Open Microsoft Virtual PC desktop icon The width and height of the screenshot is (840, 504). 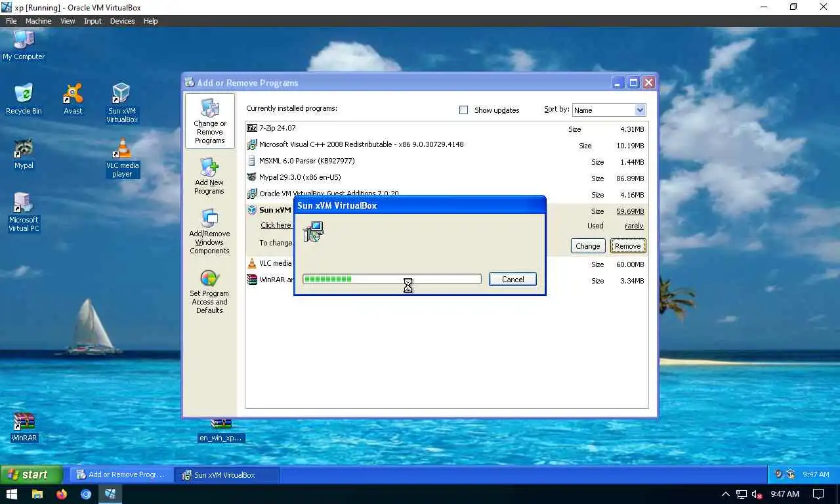[24, 213]
